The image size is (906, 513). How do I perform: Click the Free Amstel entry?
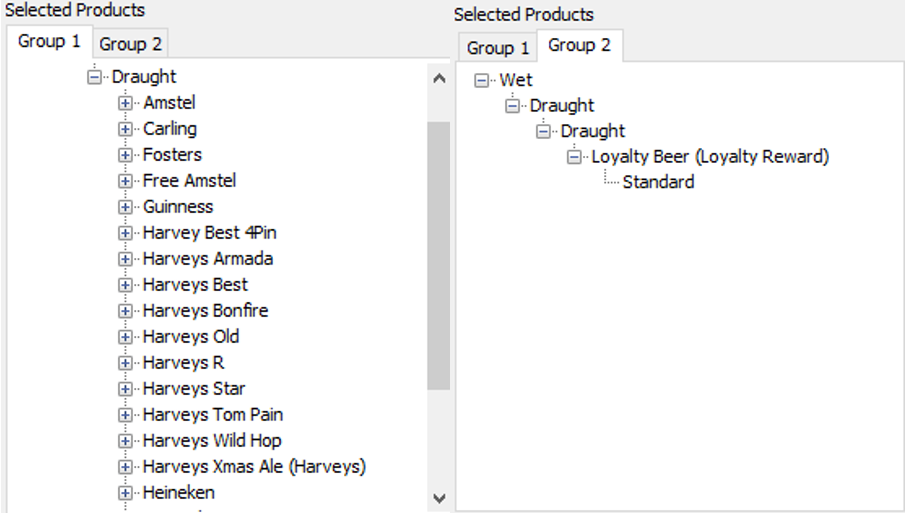pyautogui.click(x=189, y=181)
